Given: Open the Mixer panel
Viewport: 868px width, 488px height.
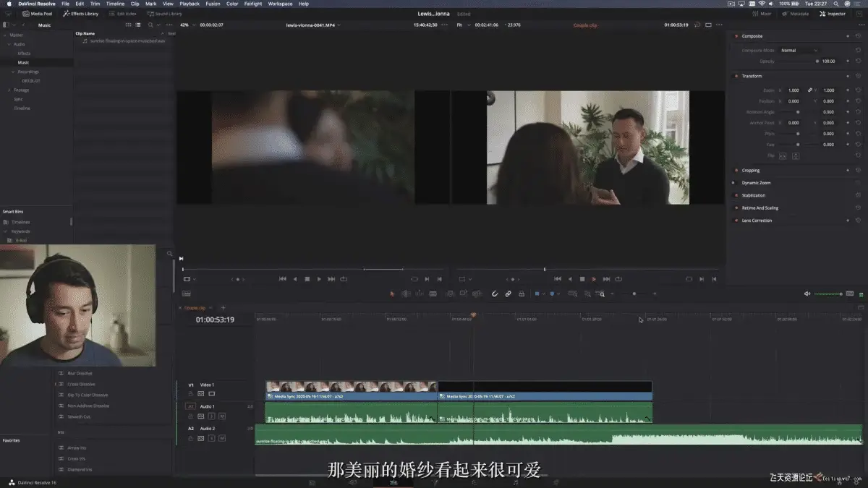Looking at the screenshot, I should click(762, 14).
